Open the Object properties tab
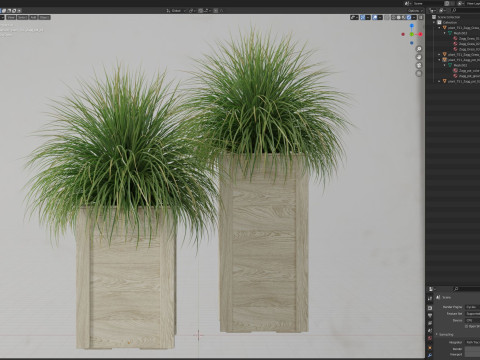 [430, 348]
